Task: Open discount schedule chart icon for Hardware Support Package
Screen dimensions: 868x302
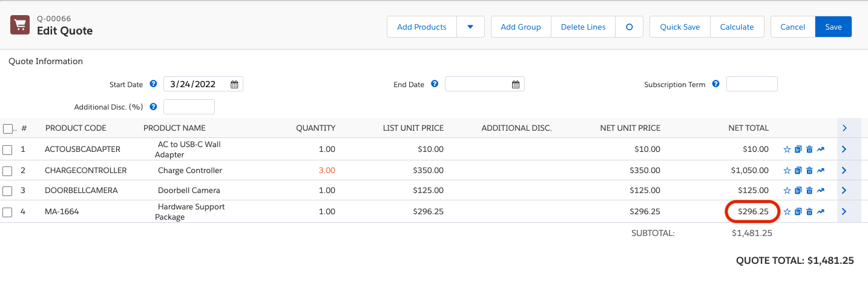Action: 821,212
